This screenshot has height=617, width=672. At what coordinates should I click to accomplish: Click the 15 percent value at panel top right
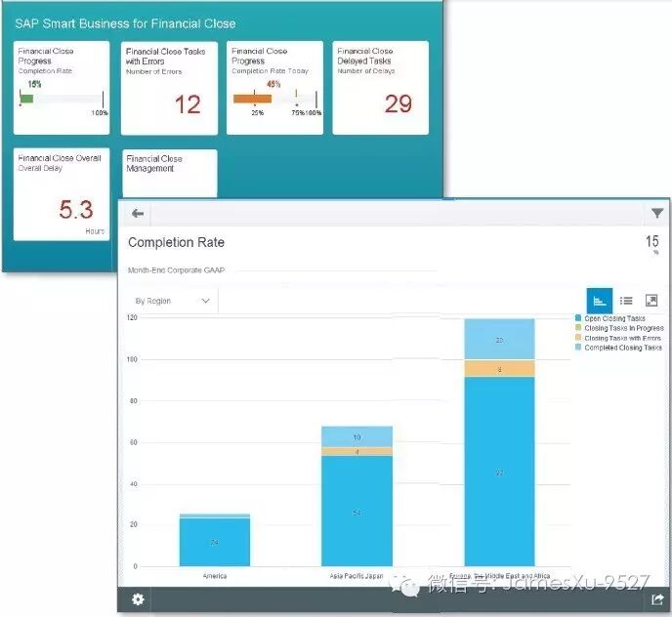pos(652,242)
